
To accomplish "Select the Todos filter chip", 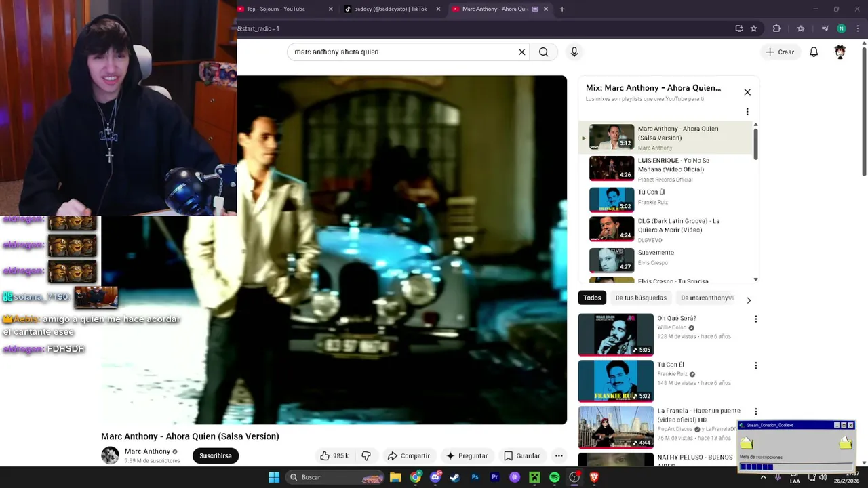I will pyautogui.click(x=592, y=298).
